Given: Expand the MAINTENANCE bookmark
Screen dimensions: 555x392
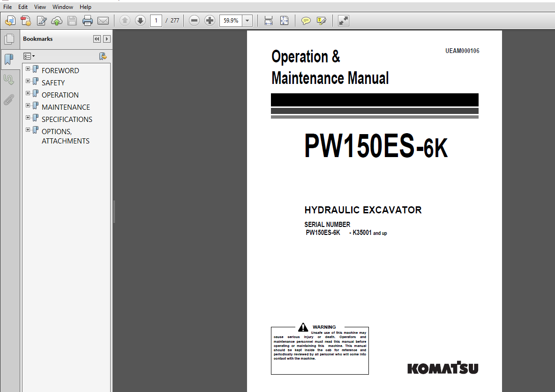Looking at the screenshot, I should coord(28,105).
